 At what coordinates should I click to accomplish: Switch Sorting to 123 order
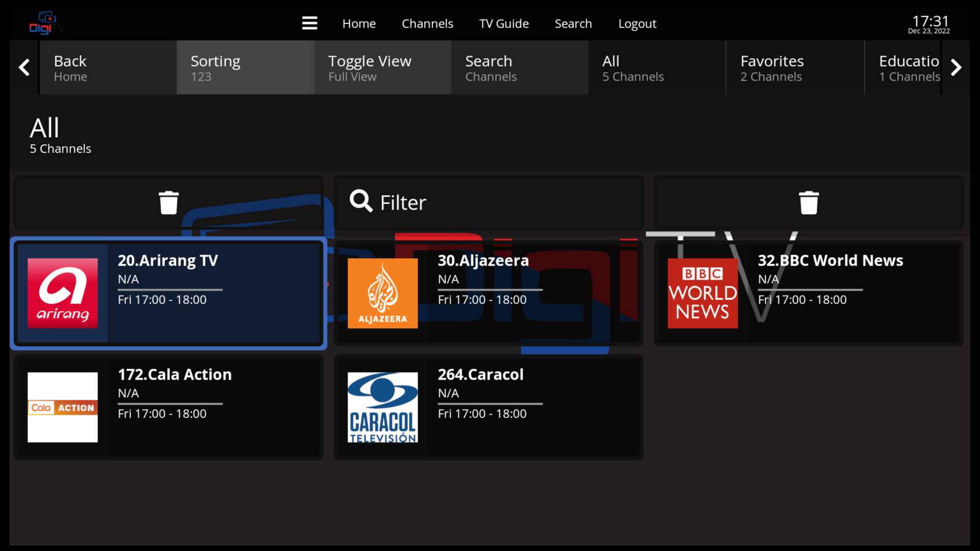pyautogui.click(x=245, y=67)
